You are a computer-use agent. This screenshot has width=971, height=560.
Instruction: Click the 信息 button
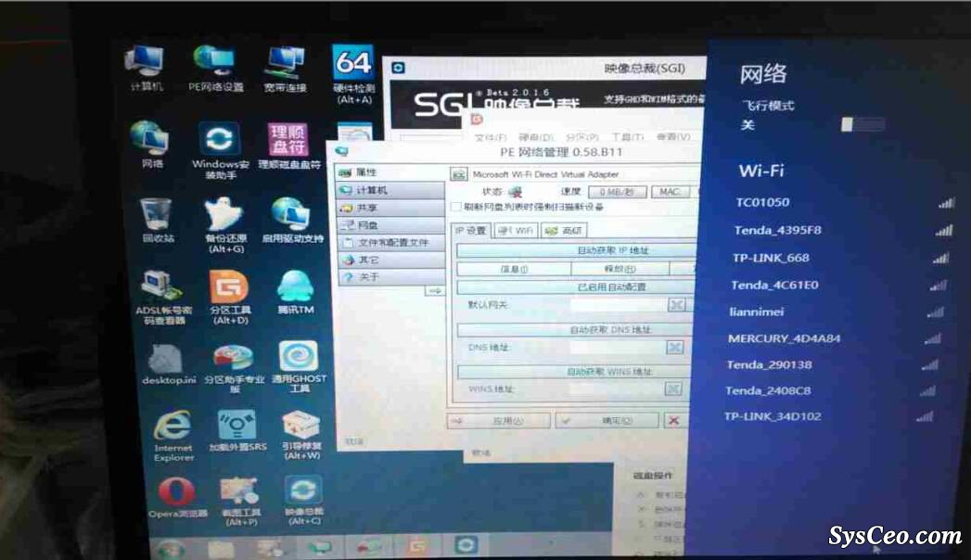(514, 269)
